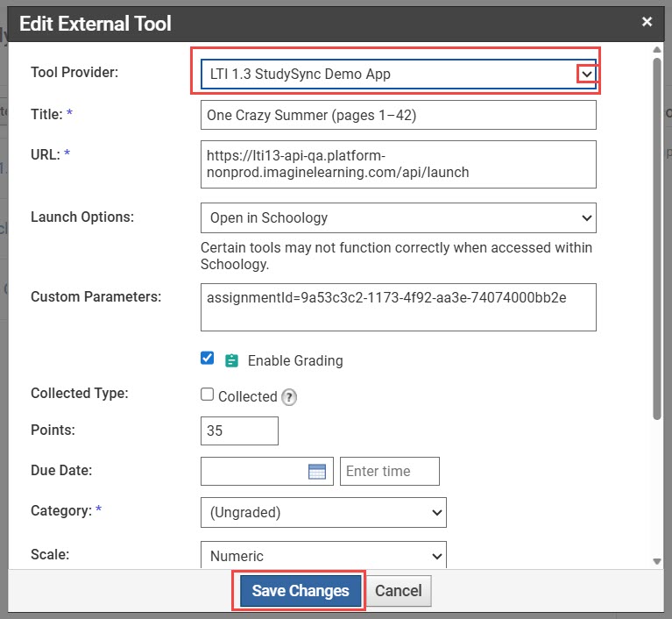Click the Tool Provider label
Viewport: 672px width, 619px height.
[74, 72]
